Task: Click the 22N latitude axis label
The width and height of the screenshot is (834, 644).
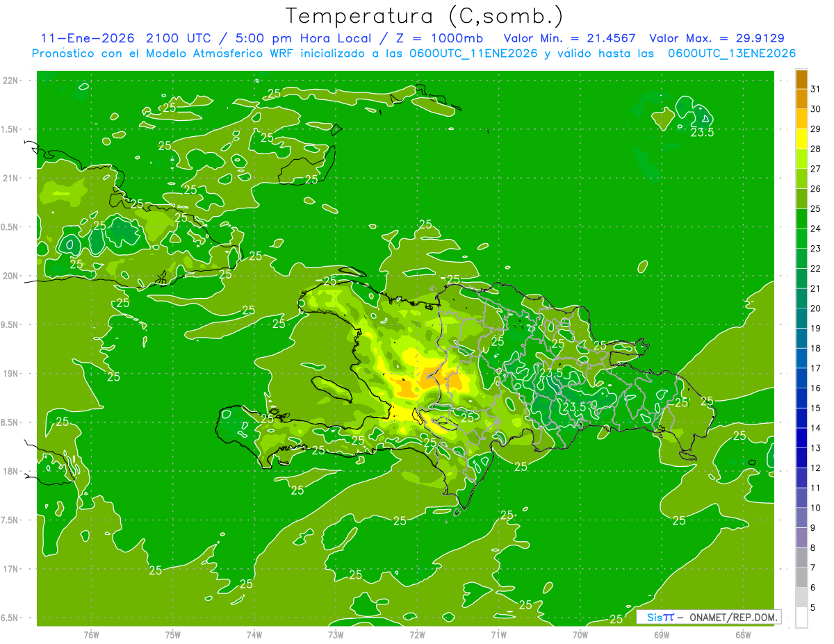Action: pos(12,81)
